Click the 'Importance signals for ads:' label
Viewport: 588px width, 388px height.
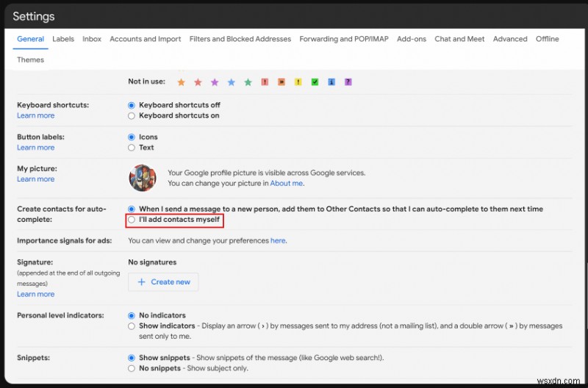click(x=64, y=241)
